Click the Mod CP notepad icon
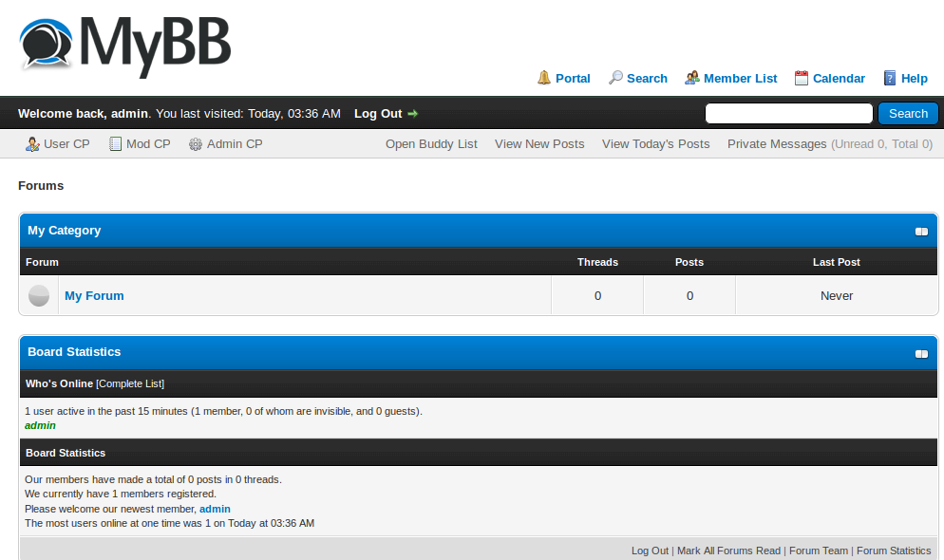The image size is (944, 560). (x=115, y=143)
